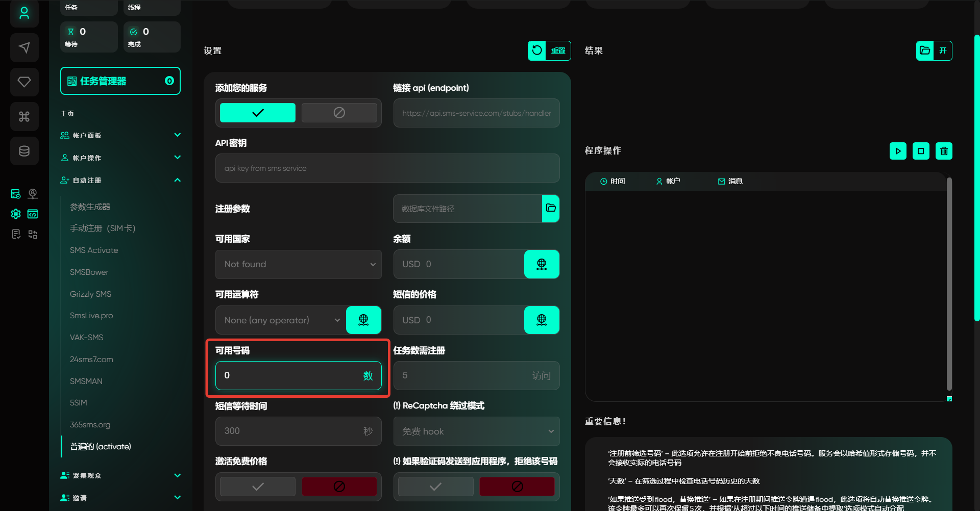Viewport: 980px width, 511px height.
Task: Disable 添加您的服务 with the ban toggle
Action: (x=339, y=113)
